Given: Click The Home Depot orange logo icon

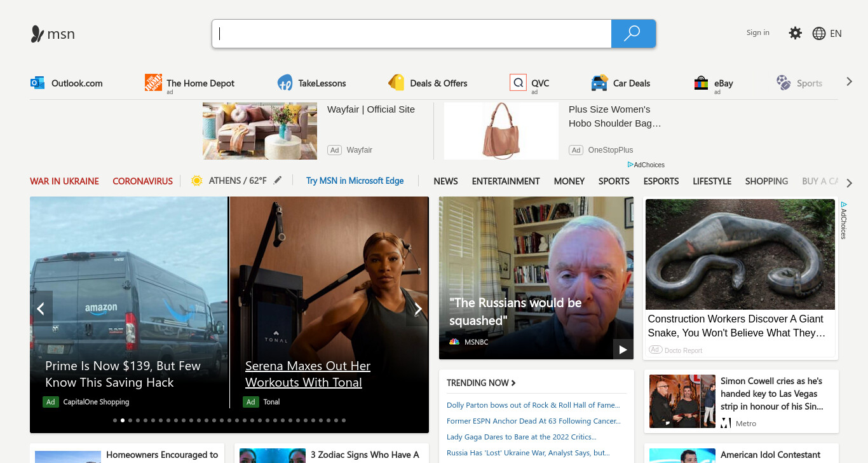Looking at the screenshot, I should (153, 83).
